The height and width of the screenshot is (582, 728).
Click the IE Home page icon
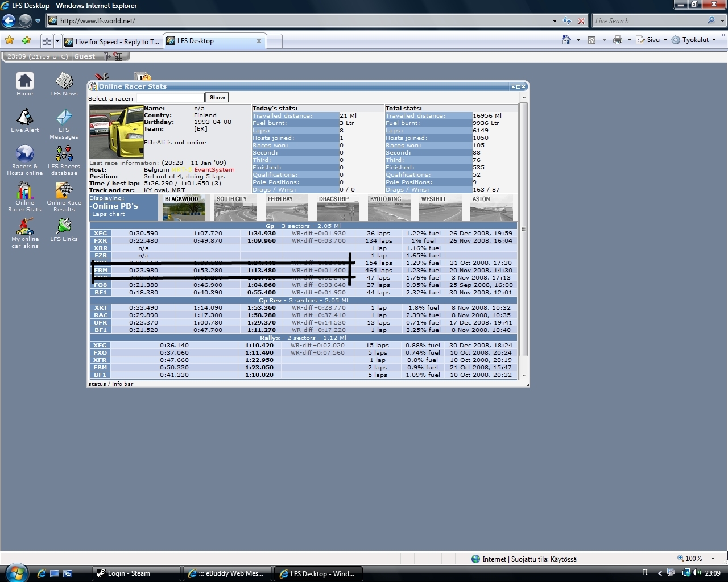(566, 40)
